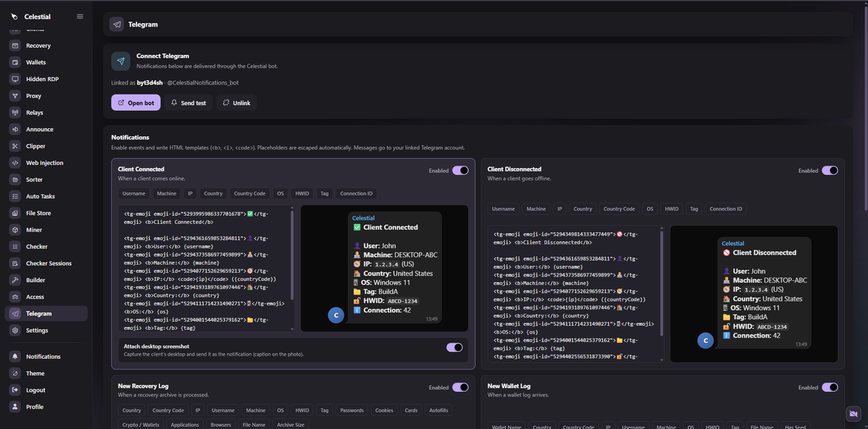Screen dimensions: 868x429
Task: Click the @CelestialNotifications_bot text
Action: coord(203,83)
